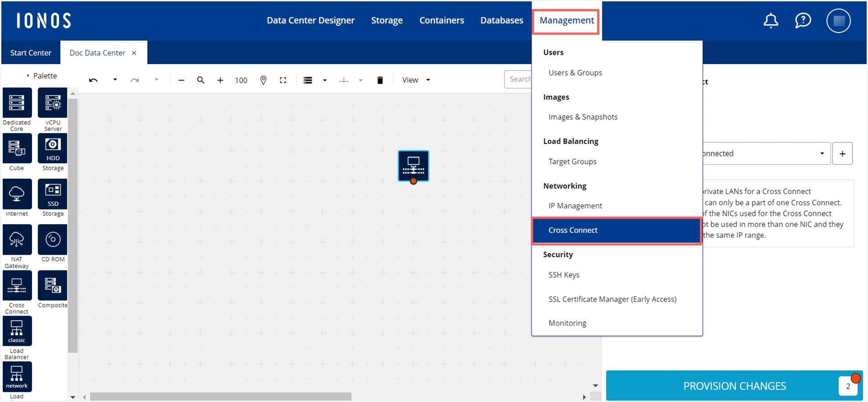Open notifications bell icon

click(771, 21)
